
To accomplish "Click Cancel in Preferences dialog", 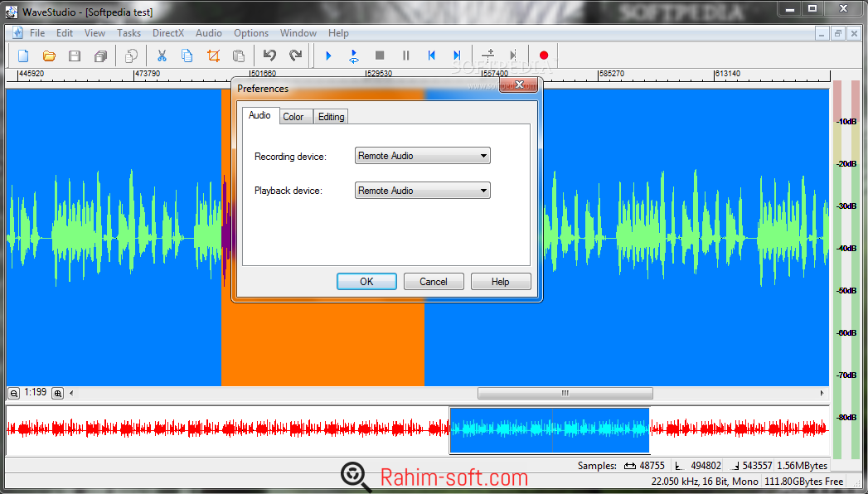I will [434, 282].
